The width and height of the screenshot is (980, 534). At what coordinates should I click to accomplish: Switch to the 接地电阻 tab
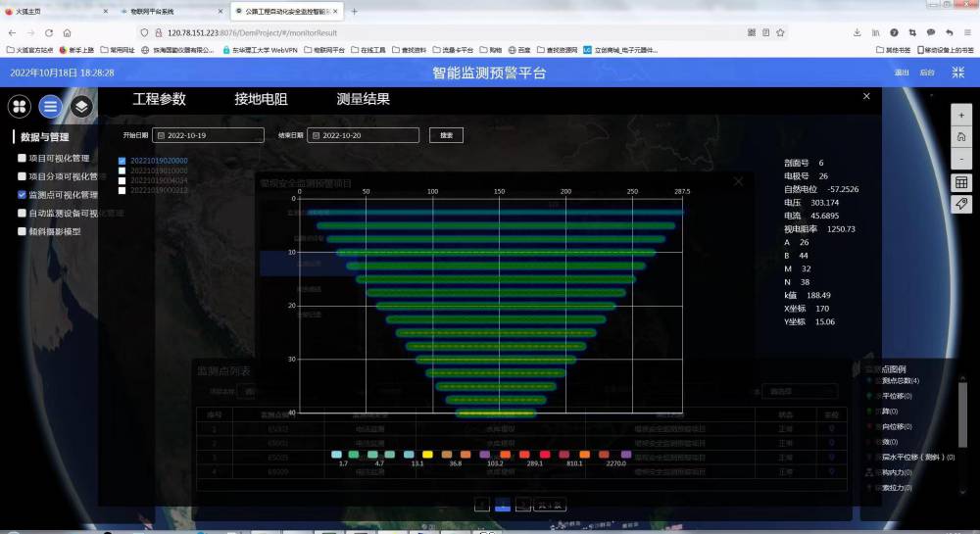pyautogui.click(x=261, y=99)
